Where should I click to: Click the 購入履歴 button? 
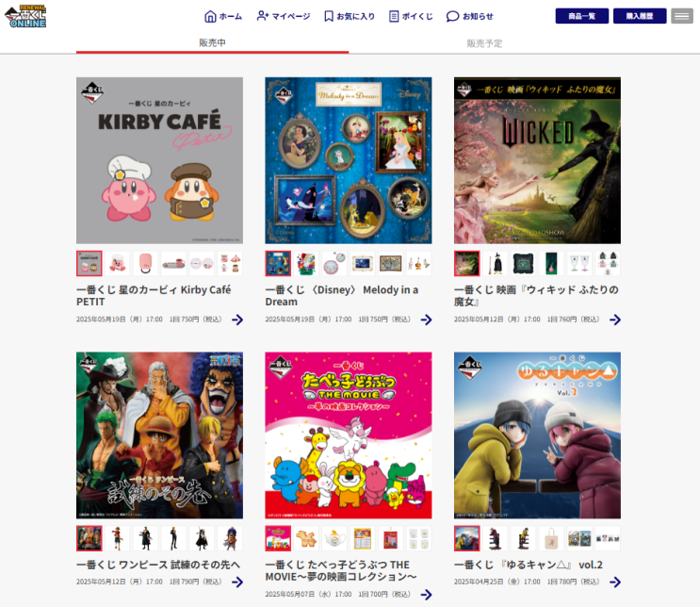tap(640, 16)
